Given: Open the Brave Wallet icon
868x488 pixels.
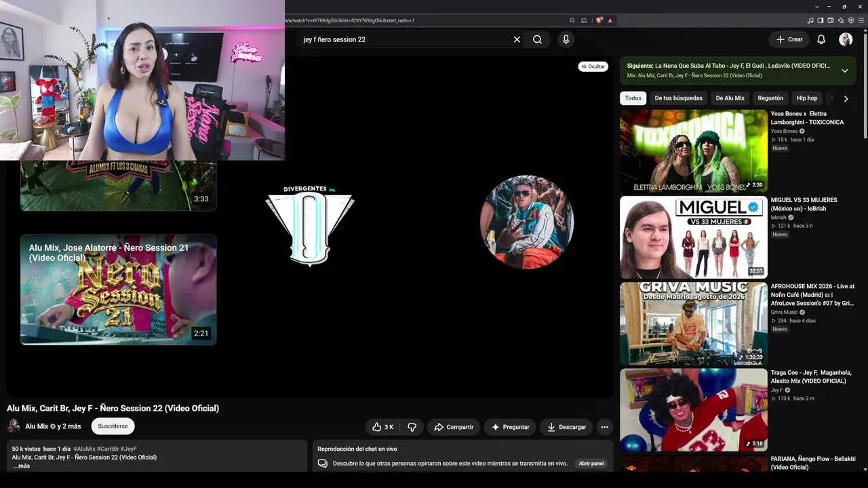Looking at the screenshot, I should [x=831, y=20].
